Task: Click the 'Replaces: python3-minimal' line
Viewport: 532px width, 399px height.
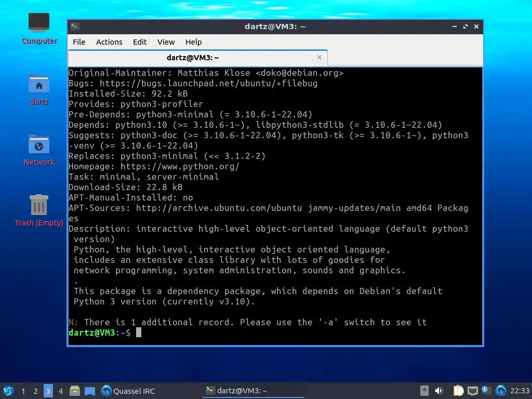Action: click(167, 156)
